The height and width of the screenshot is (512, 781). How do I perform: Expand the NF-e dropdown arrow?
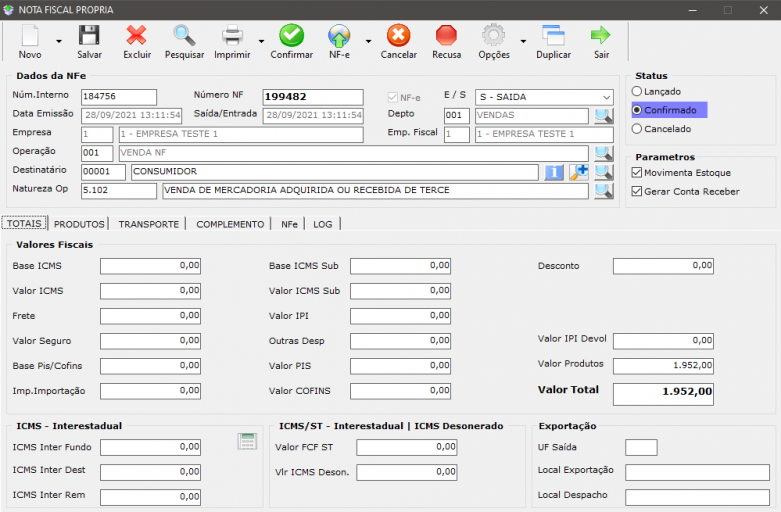pos(368,41)
